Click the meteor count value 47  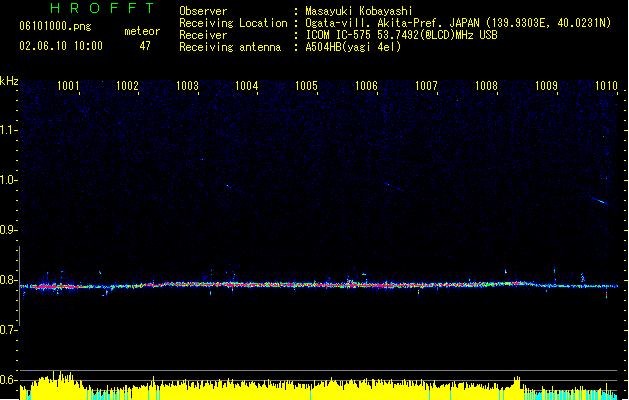click(145, 46)
